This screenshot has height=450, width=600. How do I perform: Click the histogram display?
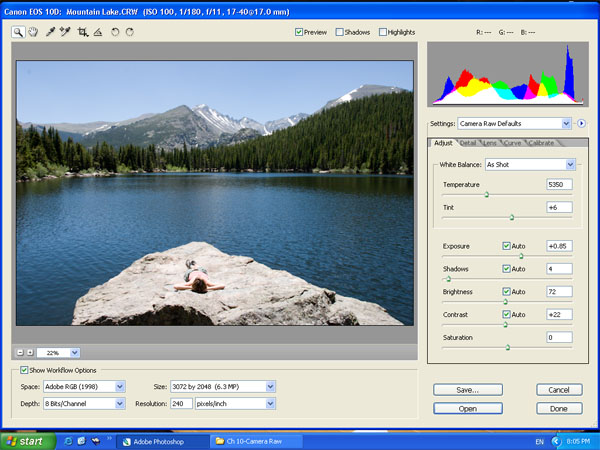point(508,74)
